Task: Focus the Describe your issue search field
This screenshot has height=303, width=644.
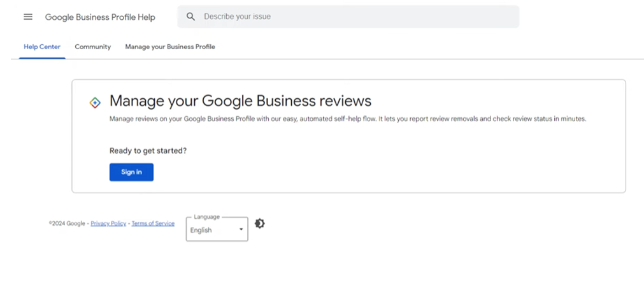Action: click(x=357, y=17)
